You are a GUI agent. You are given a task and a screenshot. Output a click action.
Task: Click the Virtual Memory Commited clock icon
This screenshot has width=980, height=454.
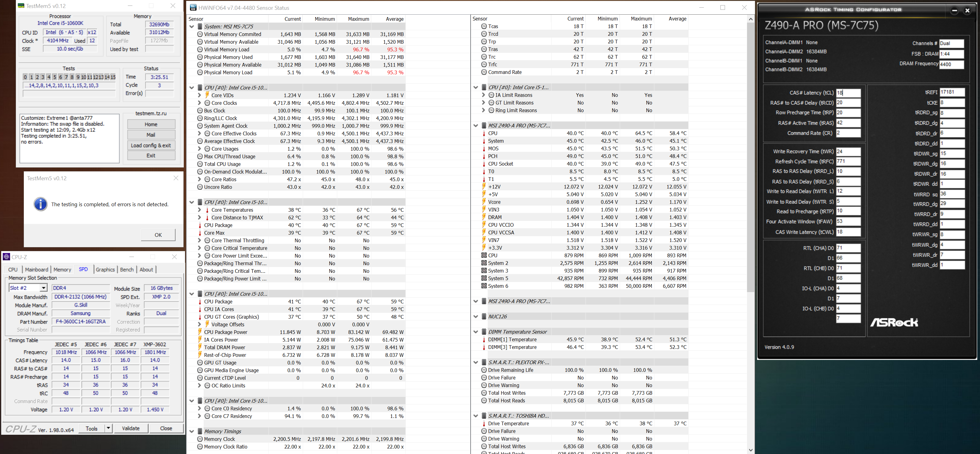pos(200,34)
